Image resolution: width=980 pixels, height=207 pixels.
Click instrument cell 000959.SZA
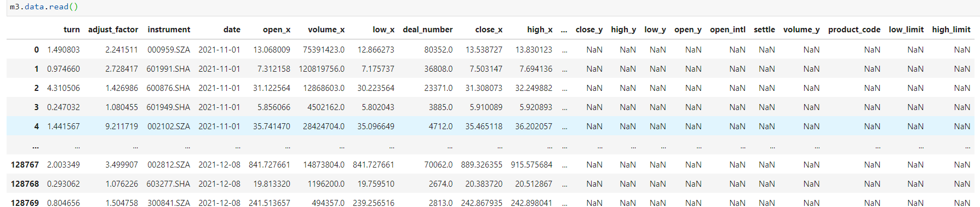pos(169,50)
